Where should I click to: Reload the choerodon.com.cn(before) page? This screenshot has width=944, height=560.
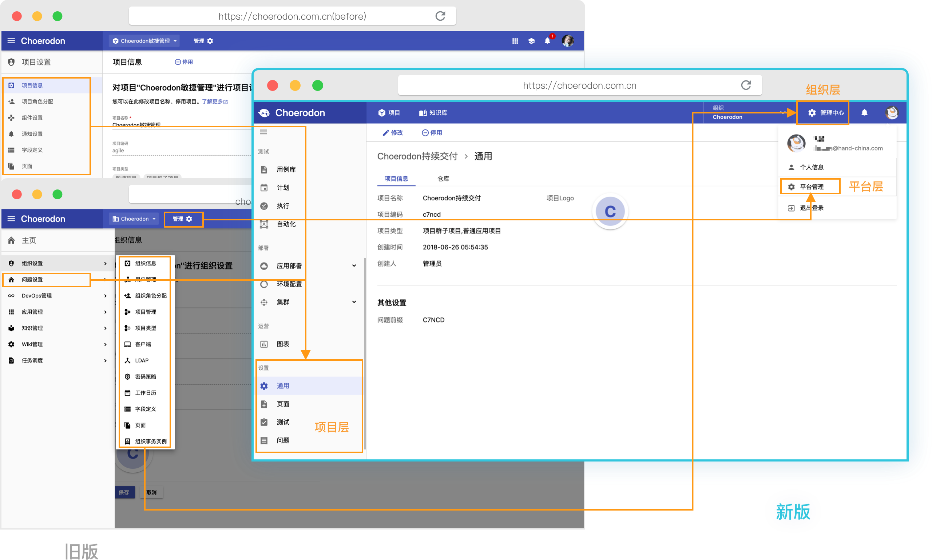pos(440,16)
